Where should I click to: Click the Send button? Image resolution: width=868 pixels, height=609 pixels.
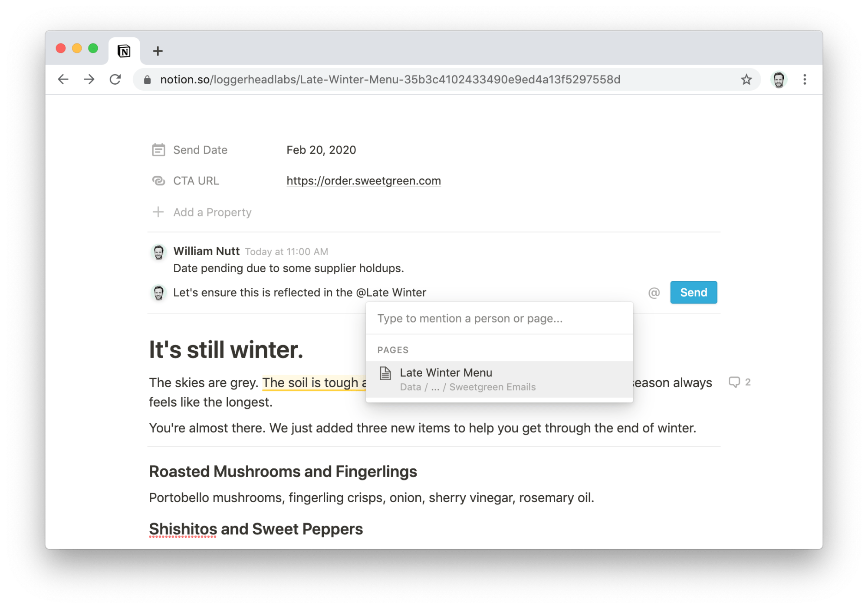coord(693,292)
